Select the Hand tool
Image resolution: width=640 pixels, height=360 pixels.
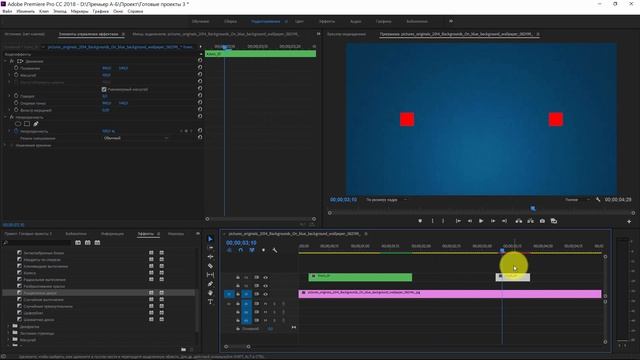pos(210,293)
